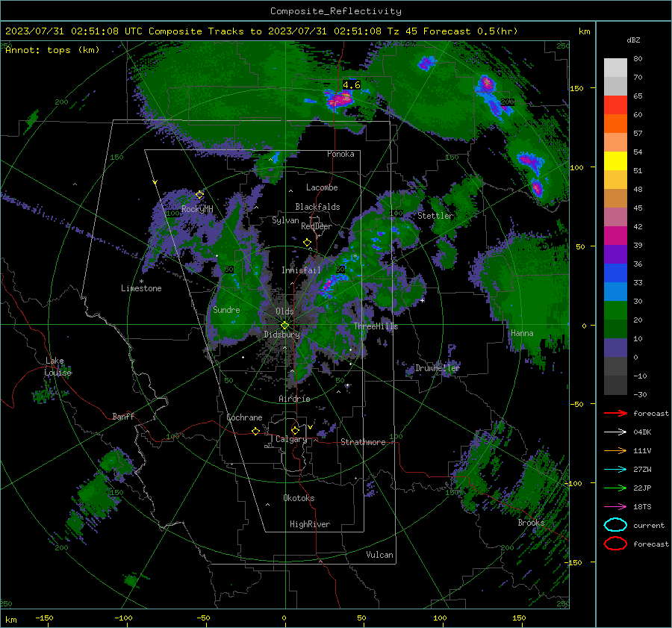The width and height of the screenshot is (672, 628).
Task: Click the 150 tick label on the right km axis
Action: click(577, 88)
